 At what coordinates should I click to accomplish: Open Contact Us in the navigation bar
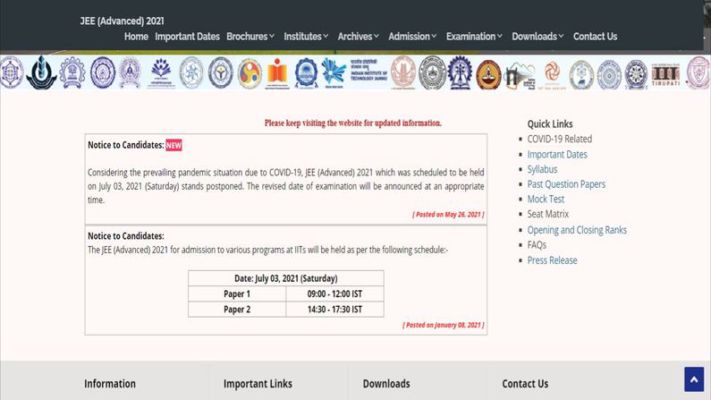[x=595, y=36]
